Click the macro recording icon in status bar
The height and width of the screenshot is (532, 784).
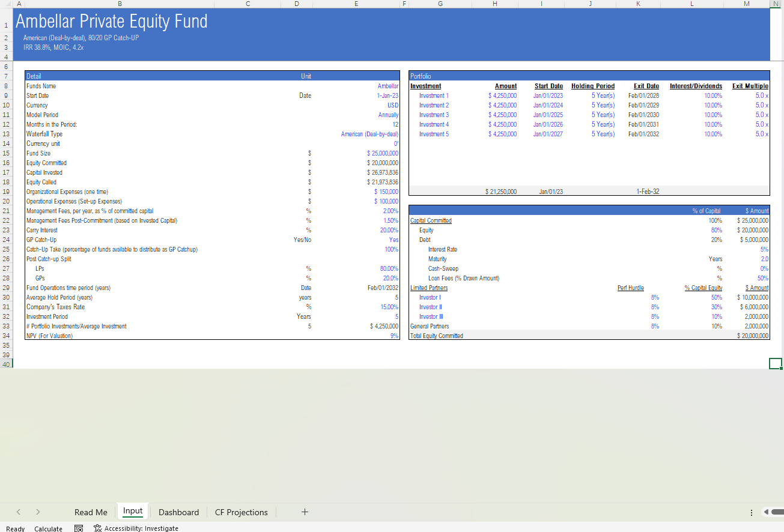click(79, 528)
